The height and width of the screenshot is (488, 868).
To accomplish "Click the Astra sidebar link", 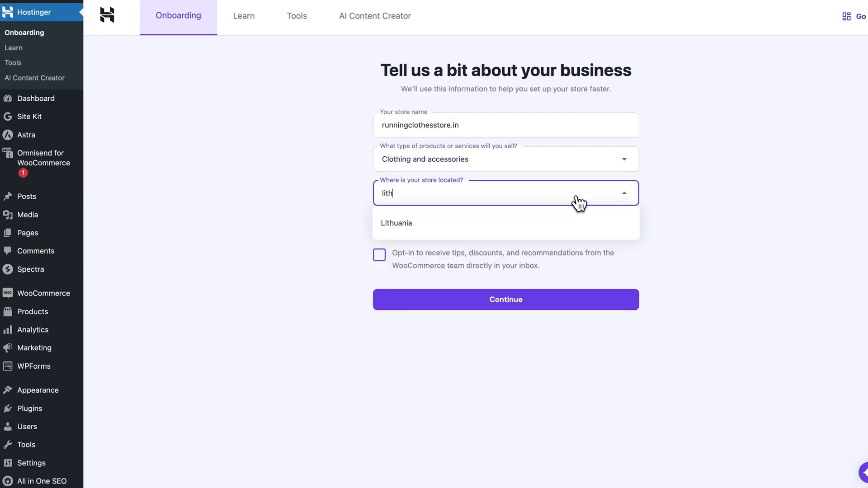I will tap(26, 135).
